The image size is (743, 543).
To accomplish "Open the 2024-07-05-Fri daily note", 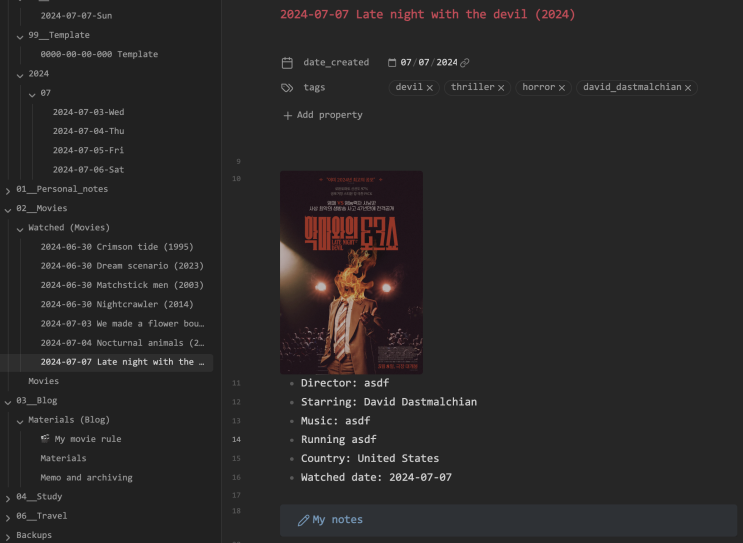I will click(88, 150).
